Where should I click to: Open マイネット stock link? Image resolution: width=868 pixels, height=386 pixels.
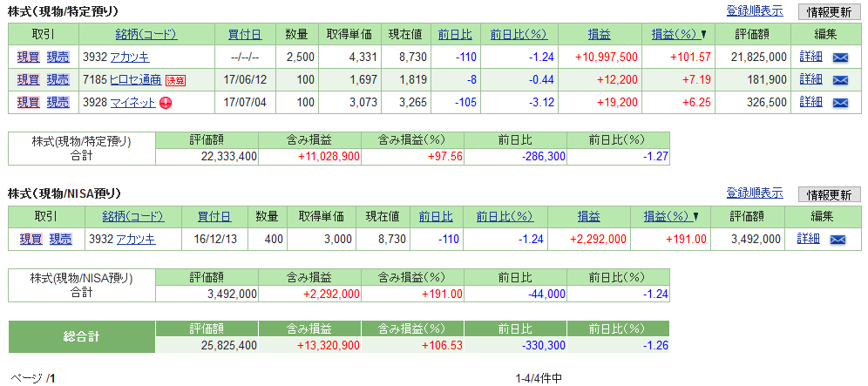point(132,103)
